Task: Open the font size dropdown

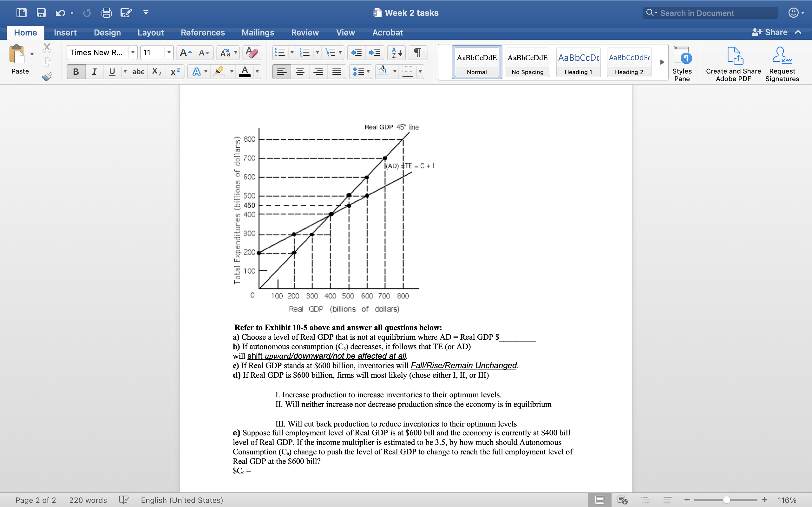Action: 169,53
